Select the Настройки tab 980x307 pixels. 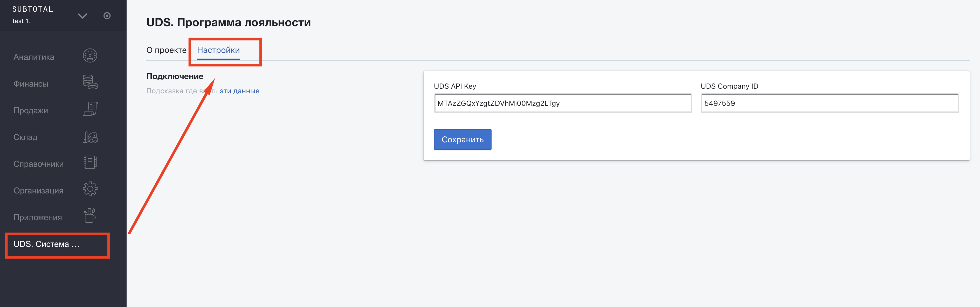point(218,50)
